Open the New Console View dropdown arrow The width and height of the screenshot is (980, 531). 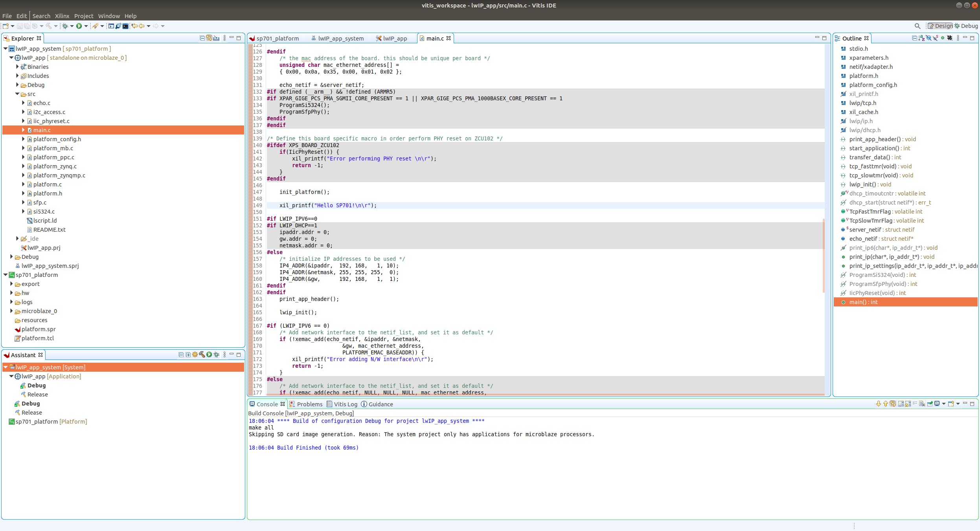coord(958,404)
